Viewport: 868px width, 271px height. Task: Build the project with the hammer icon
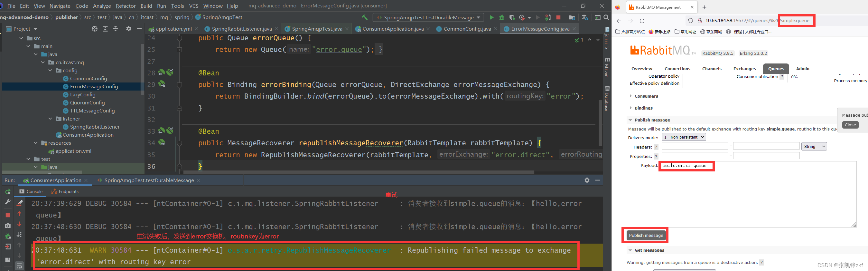(365, 17)
